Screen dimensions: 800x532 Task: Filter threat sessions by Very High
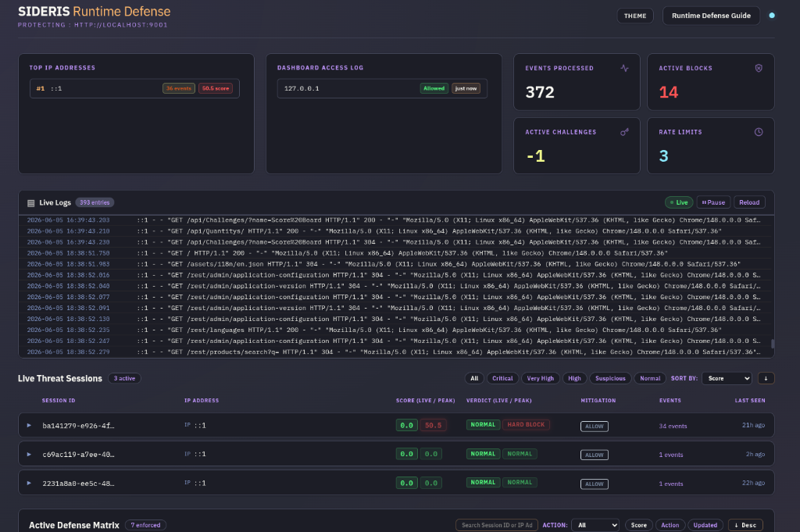[541, 378]
